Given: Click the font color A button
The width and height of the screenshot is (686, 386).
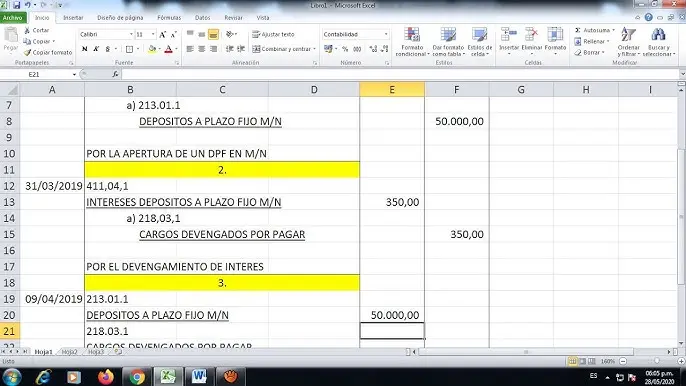Looking at the screenshot, I should pyautogui.click(x=169, y=49).
